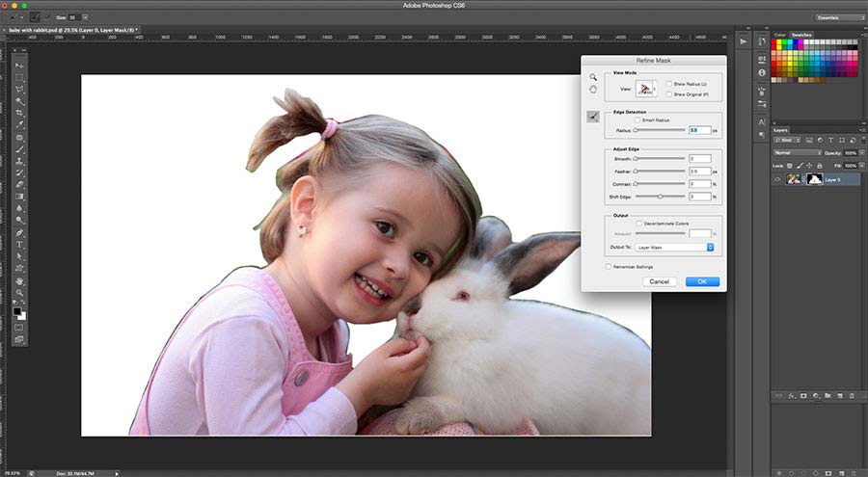Click the layer mask thumbnail on Layer 0
Viewport: 868px width, 477px height.
(x=813, y=179)
